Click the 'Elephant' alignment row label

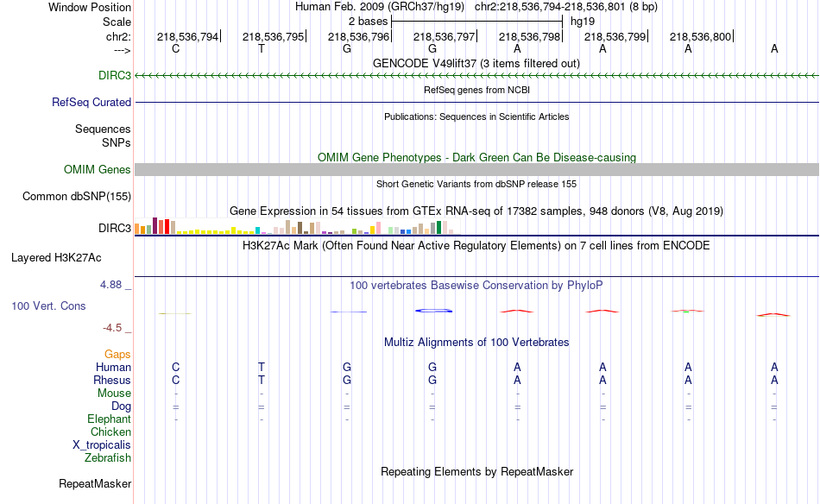point(109,419)
